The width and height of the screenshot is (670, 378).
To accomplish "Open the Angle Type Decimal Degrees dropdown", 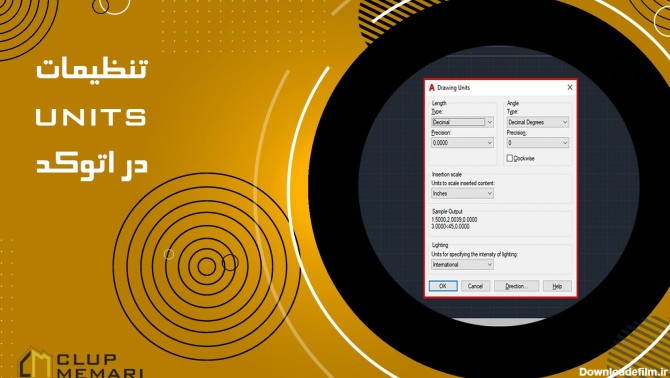I will coord(538,122).
